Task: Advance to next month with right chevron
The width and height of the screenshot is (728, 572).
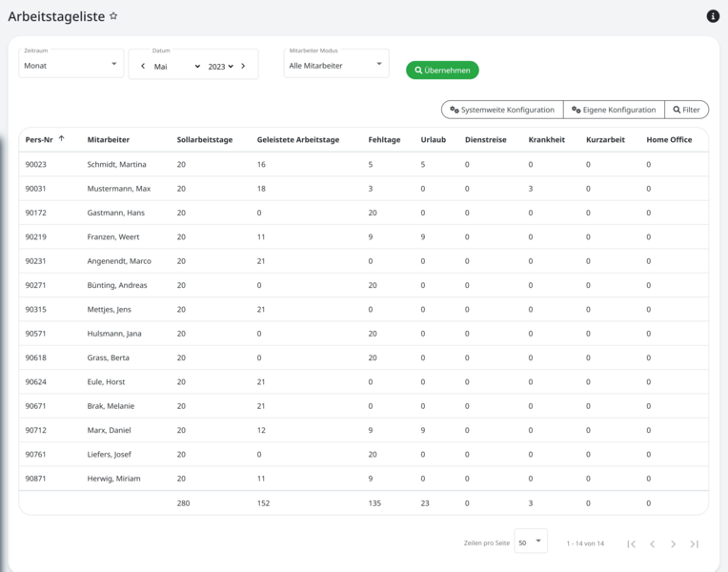Action: (x=243, y=67)
